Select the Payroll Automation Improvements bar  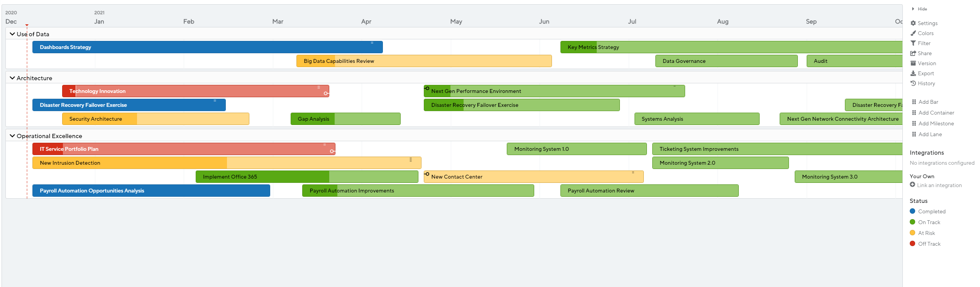[x=418, y=191]
